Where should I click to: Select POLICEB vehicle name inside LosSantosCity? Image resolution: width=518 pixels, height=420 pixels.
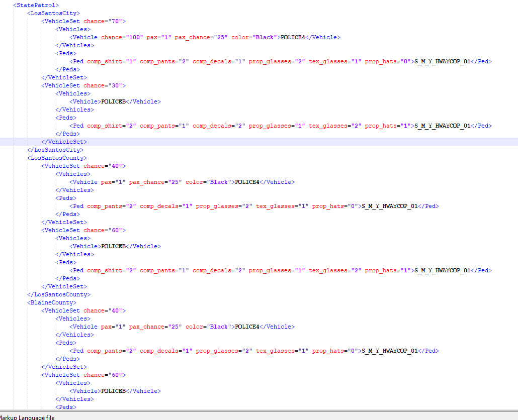click(x=113, y=101)
